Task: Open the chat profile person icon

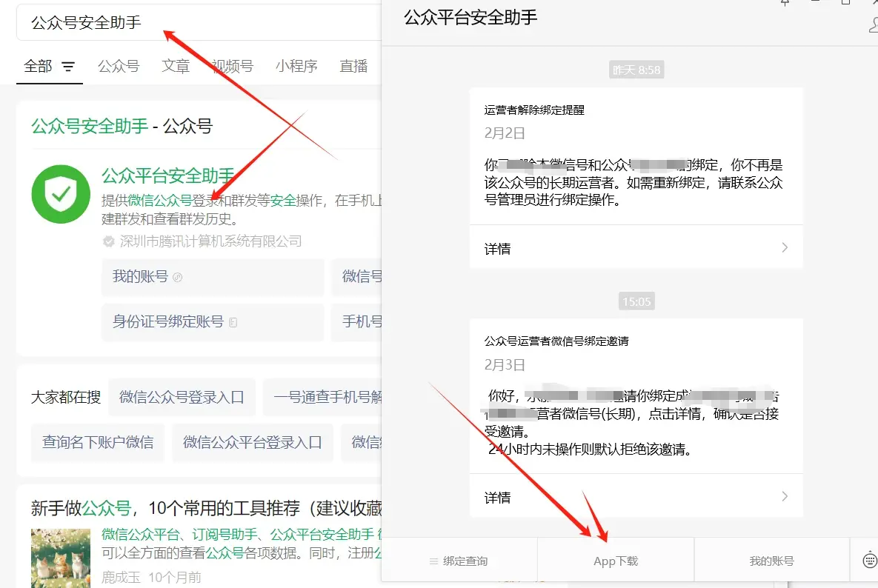Action: [874, 24]
